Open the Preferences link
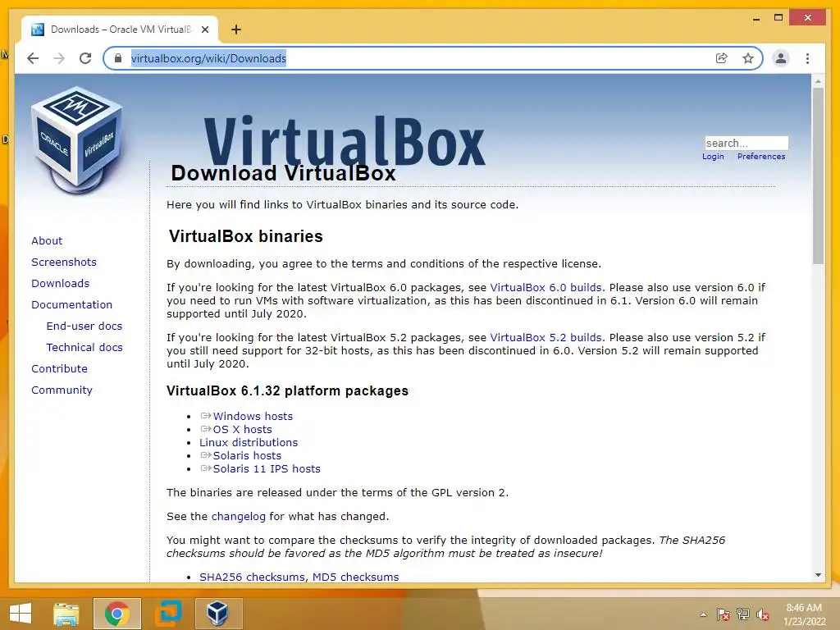 click(x=760, y=157)
